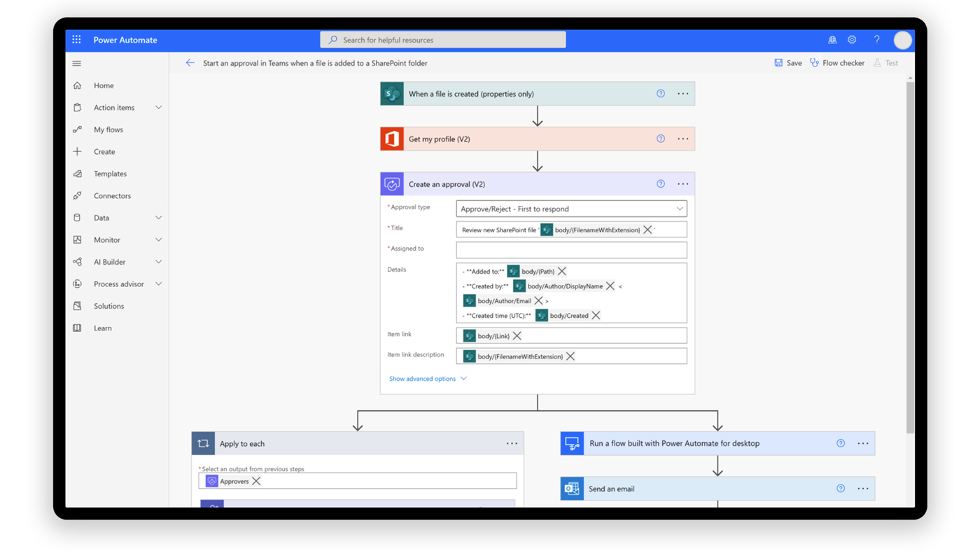Expand the Process advisor chevron
Screen dimensions: 980x551
[x=158, y=284]
